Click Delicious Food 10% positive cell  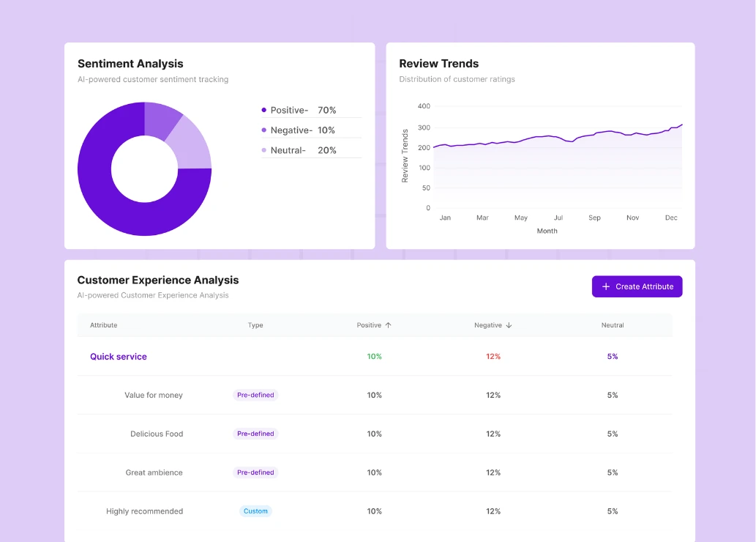(374, 434)
